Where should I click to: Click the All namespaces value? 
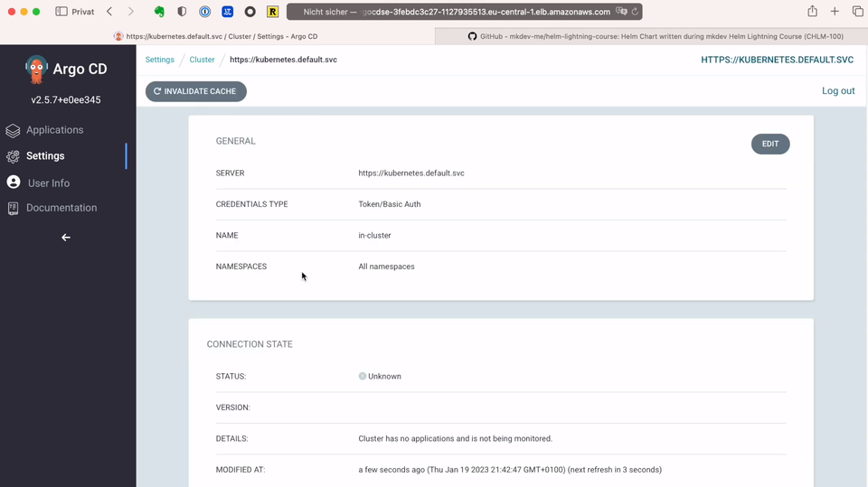click(x=386, y=267)
